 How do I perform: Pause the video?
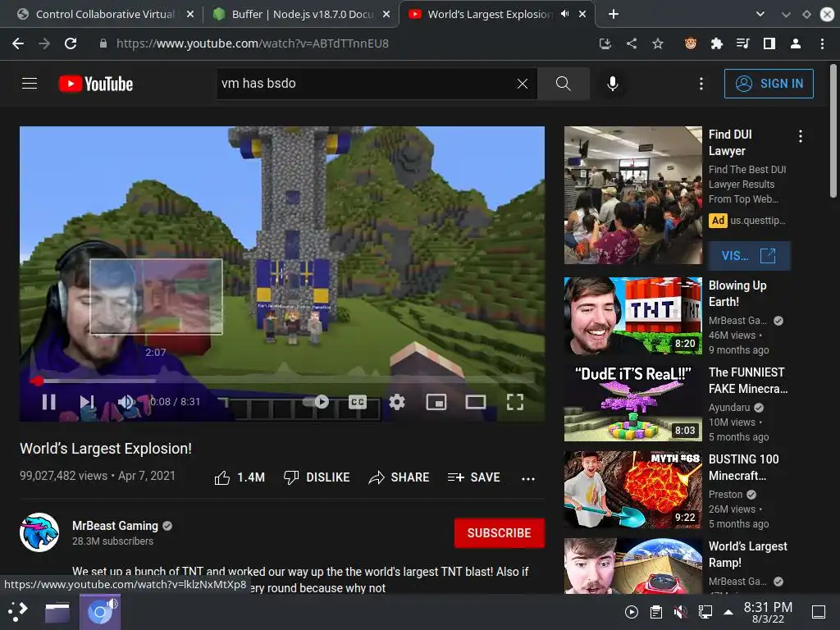[x=48, y=402]
